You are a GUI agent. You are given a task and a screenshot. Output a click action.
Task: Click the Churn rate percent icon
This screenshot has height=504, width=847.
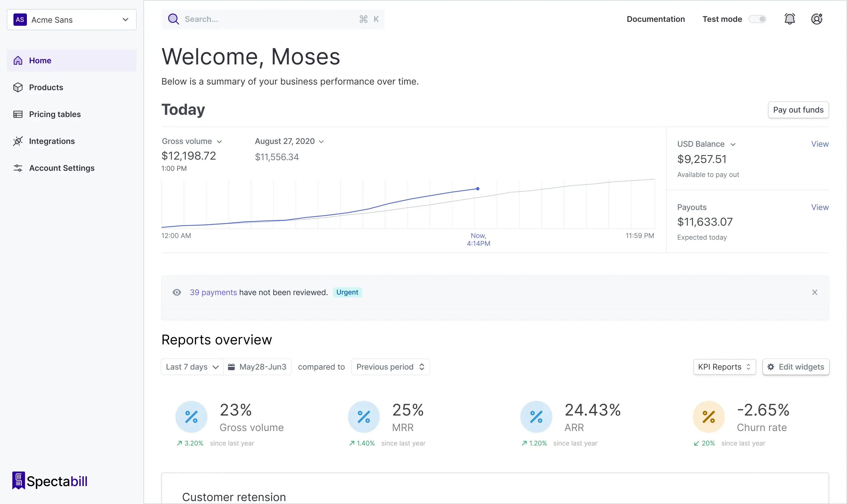709,417
